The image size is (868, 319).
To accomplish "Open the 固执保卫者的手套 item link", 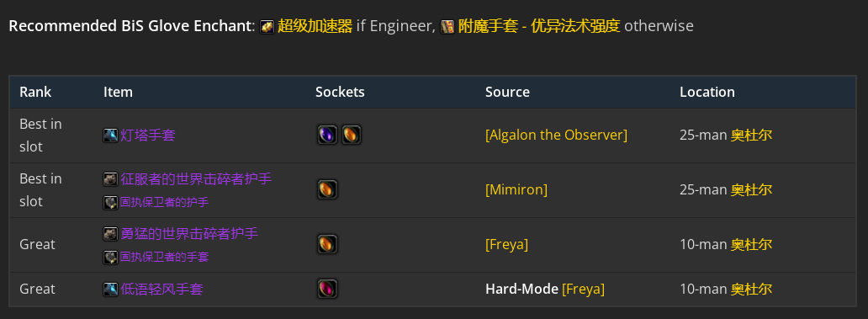I will [164, 257].
